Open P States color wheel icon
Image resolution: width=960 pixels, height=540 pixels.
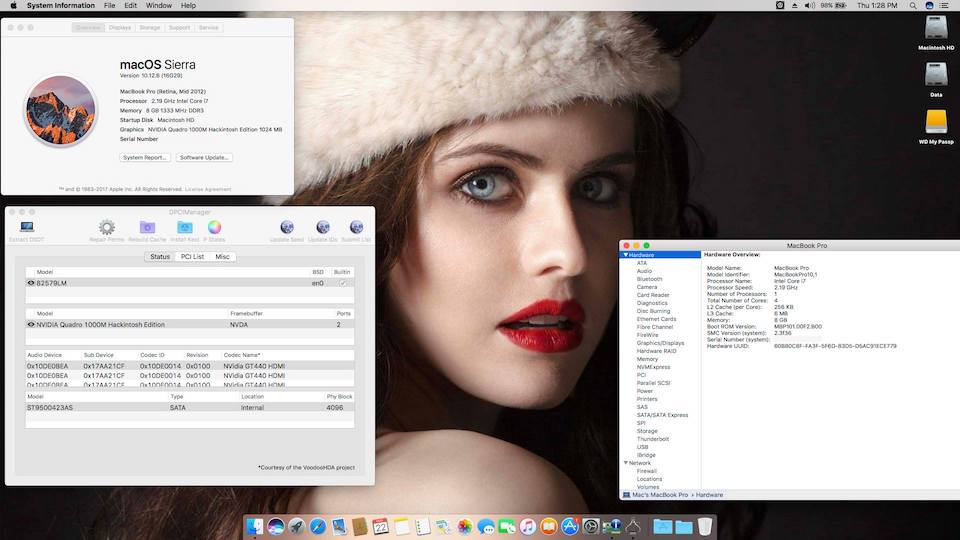coord(214,228)
